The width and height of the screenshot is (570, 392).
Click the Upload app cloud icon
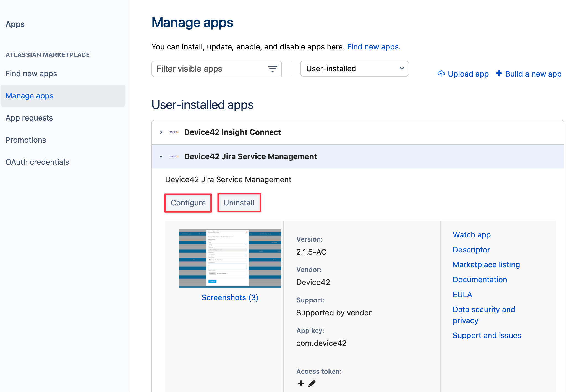(441, 74)
